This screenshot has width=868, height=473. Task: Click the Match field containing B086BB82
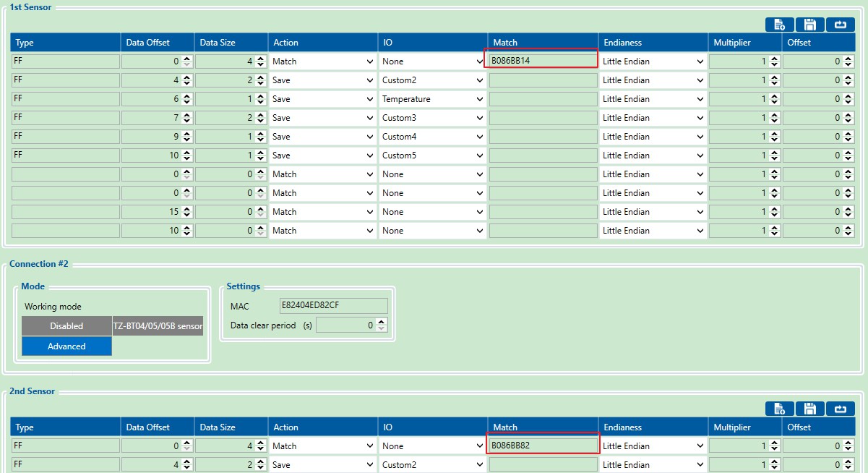[x=542, y=446]
